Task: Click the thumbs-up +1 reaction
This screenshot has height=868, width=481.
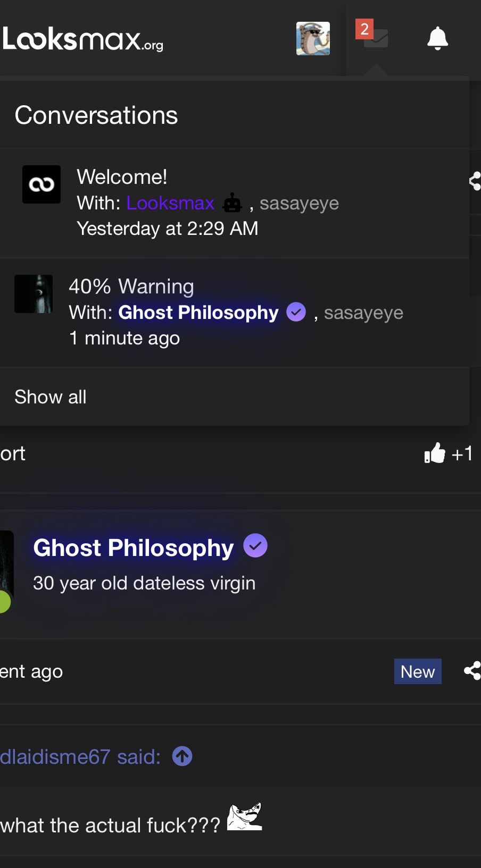Action: [448, 453]
